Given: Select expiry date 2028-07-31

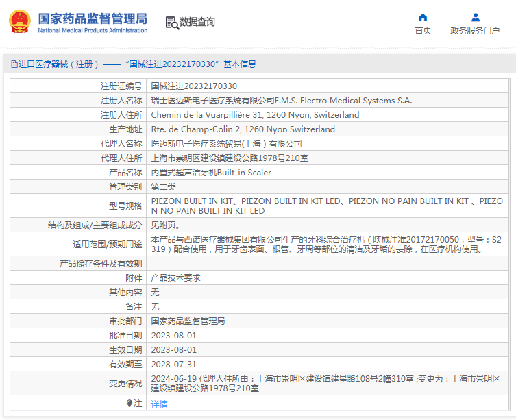Looking at the screenshot, I should coord(174,365).
